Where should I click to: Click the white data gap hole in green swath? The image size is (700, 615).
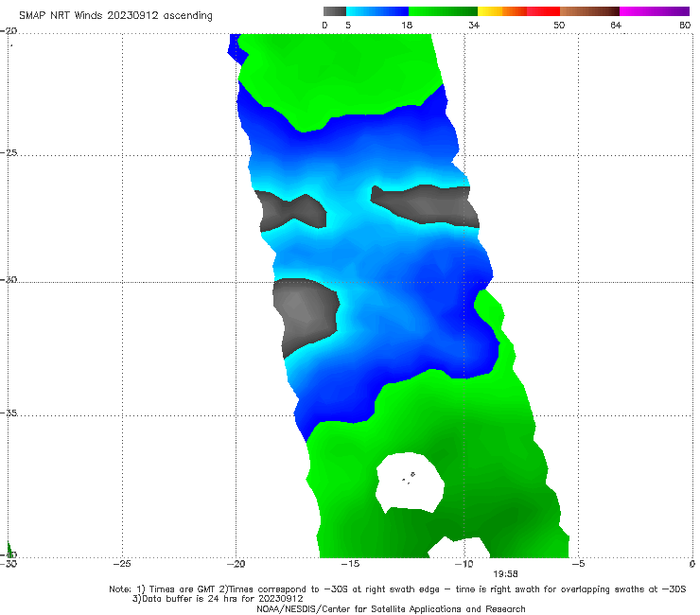tap(410, 483)
